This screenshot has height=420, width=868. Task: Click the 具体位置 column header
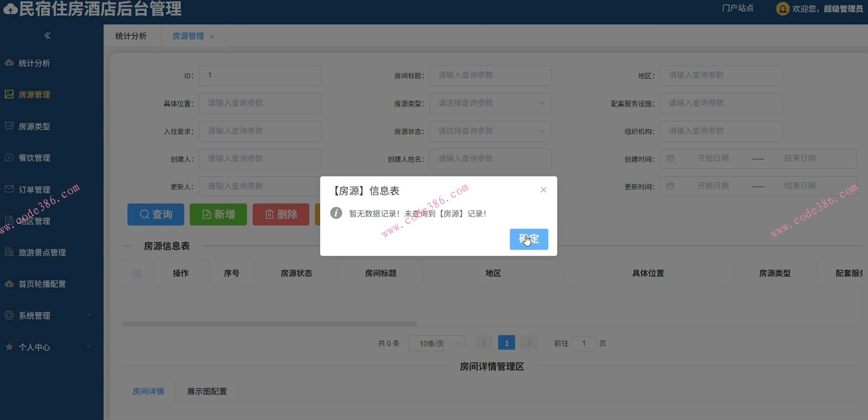648,273
